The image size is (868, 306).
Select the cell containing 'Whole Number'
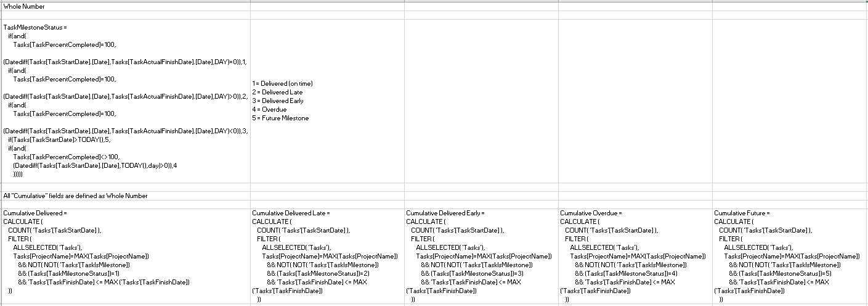pos(126,7)
